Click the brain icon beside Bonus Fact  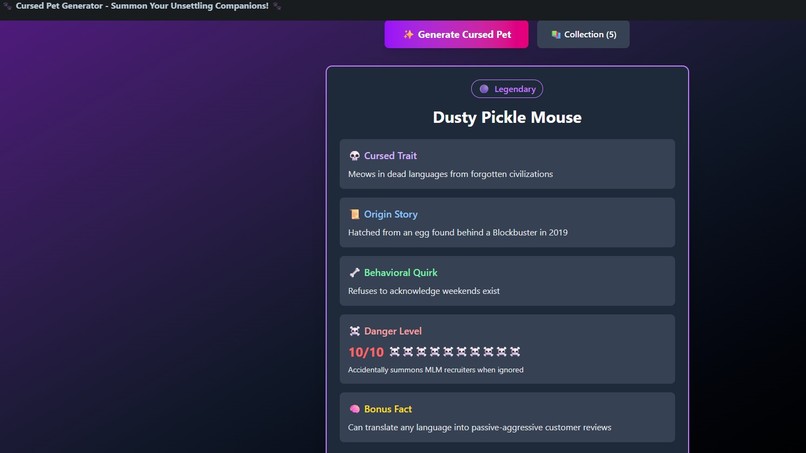tap(354, 409)
